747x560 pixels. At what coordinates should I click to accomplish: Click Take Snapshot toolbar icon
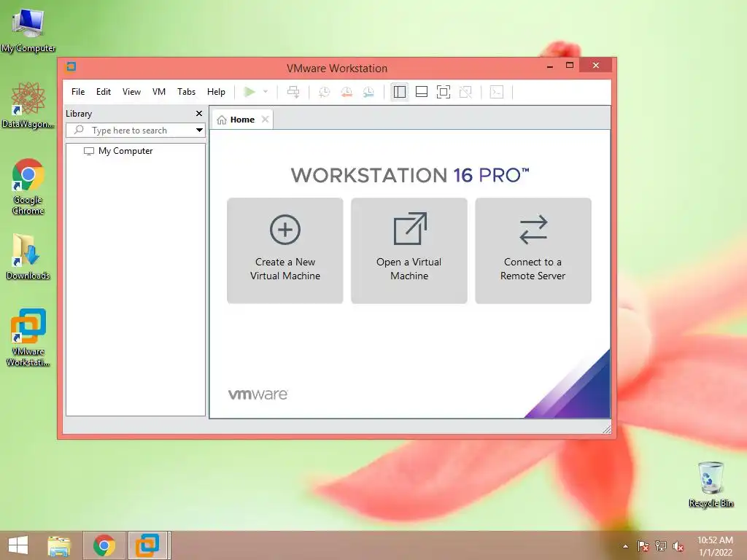pos(324,92)
